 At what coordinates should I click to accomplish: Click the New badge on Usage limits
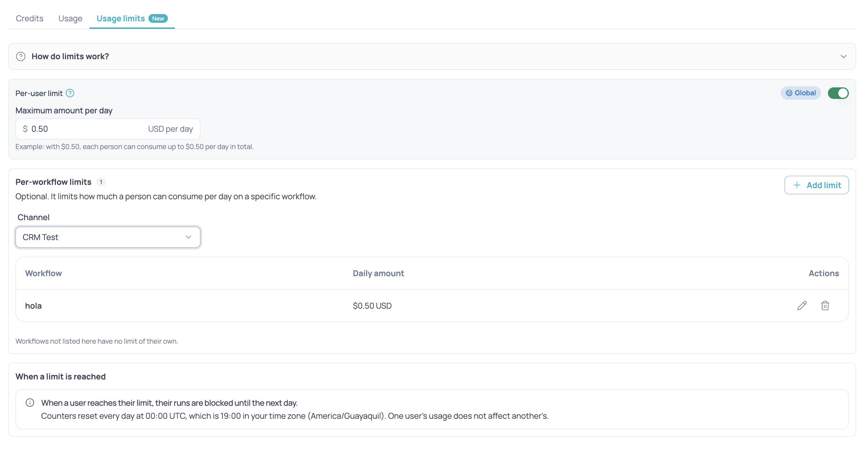(x=158, y=18)
